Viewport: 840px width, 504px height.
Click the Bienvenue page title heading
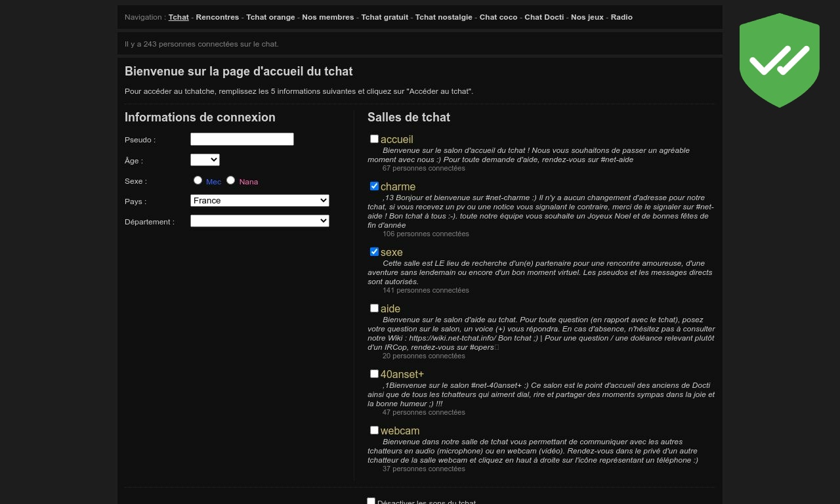pyautogui.click(x=239, y=71)
